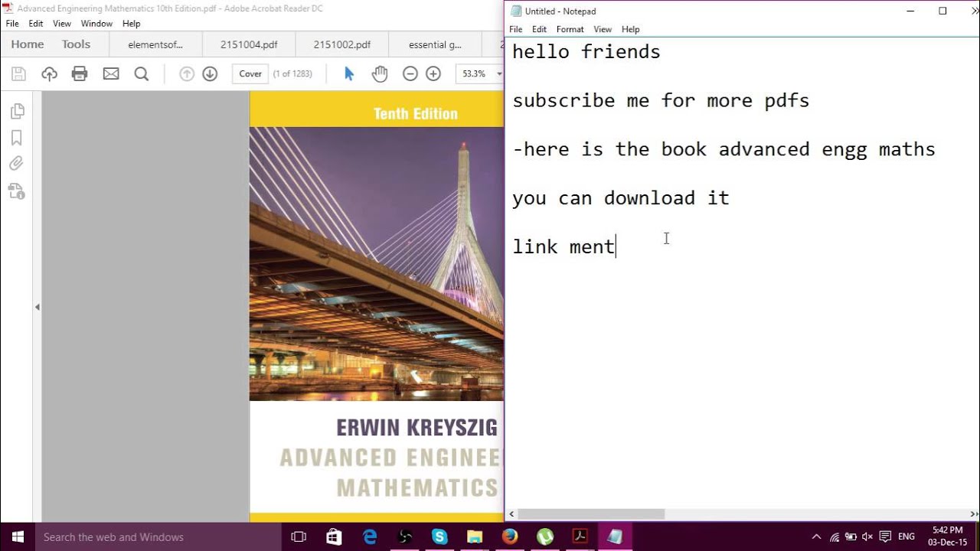The image size is (980, 551).
Task: Zoom in with the plus icon
Action: pyautogui.click(x=433, y=73)
